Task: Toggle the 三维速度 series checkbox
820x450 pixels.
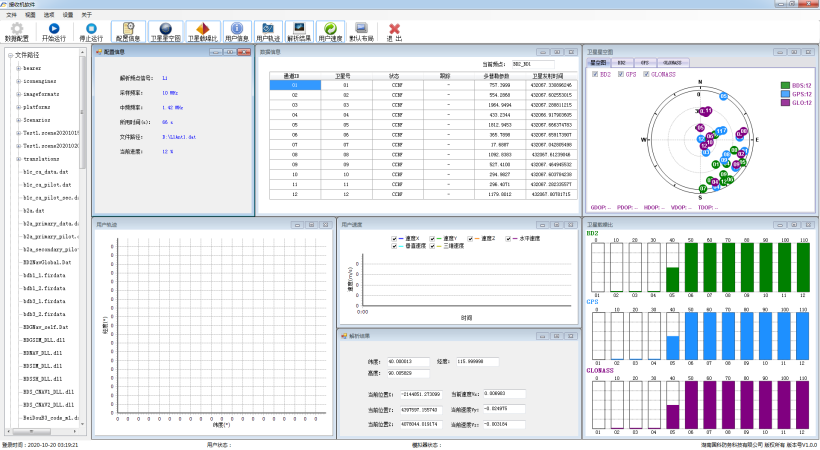Action: click(432, 246)
